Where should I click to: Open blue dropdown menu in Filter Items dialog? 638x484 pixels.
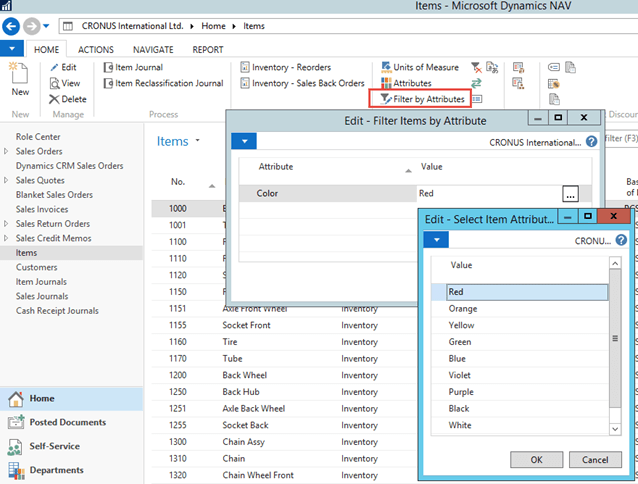(x=244, y=141)
